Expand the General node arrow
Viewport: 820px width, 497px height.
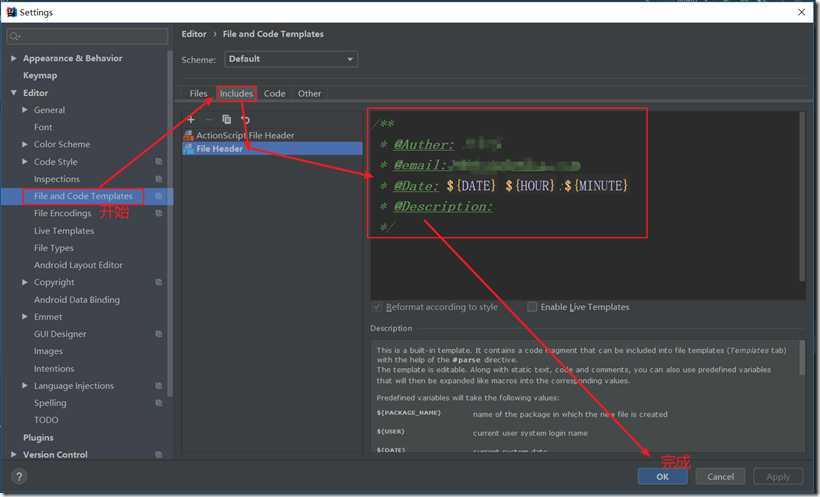25,110
